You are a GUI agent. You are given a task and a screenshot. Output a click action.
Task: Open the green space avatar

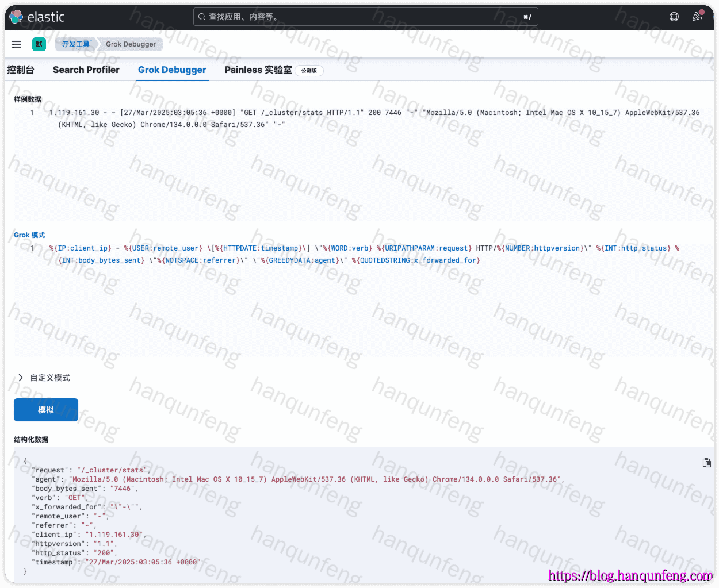pos(39,44)
